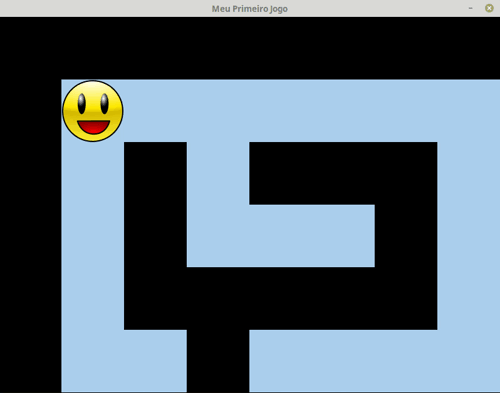Click the smiley's red open mouth
This screenshot has height=393, width=500.
93,127
